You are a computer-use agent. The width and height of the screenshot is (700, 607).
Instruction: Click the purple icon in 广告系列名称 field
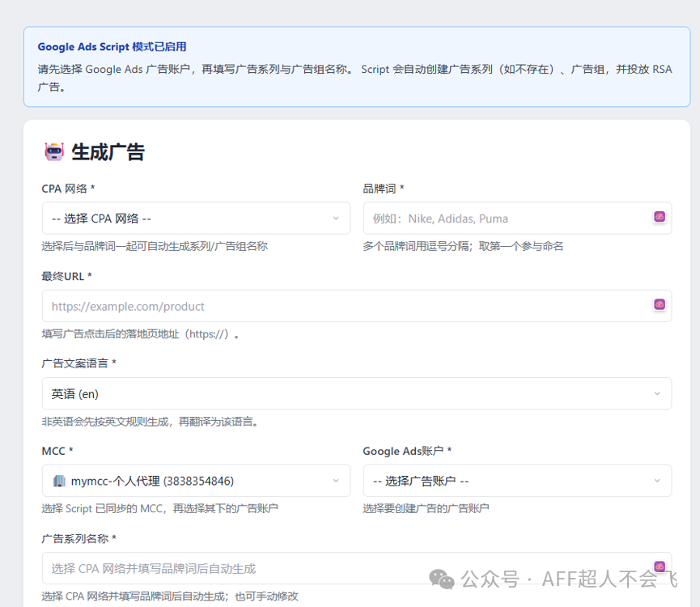660,567
